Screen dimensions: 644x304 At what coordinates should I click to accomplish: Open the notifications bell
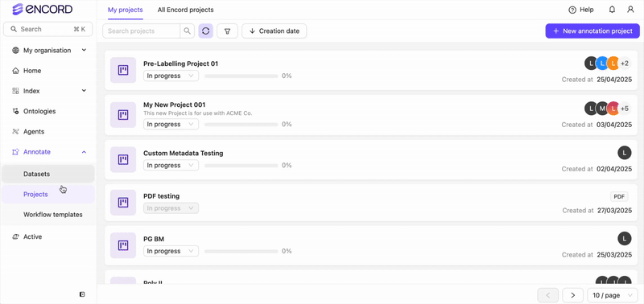(612, 10)
